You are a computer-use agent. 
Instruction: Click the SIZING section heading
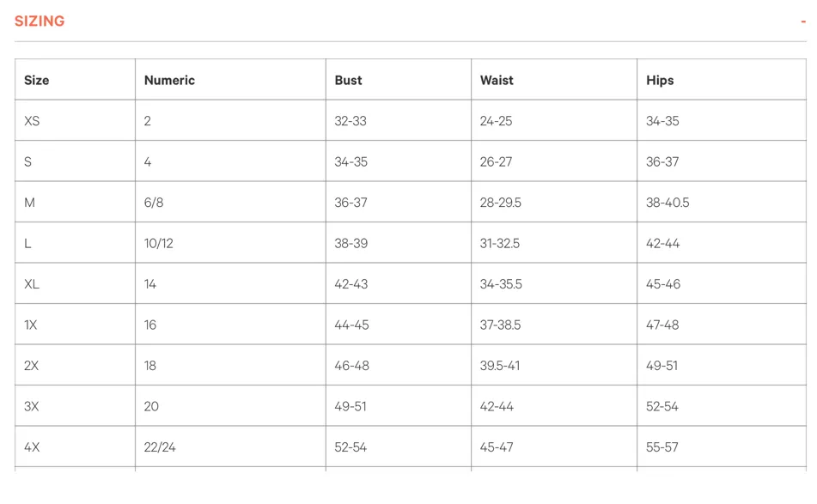click(40, 21)
